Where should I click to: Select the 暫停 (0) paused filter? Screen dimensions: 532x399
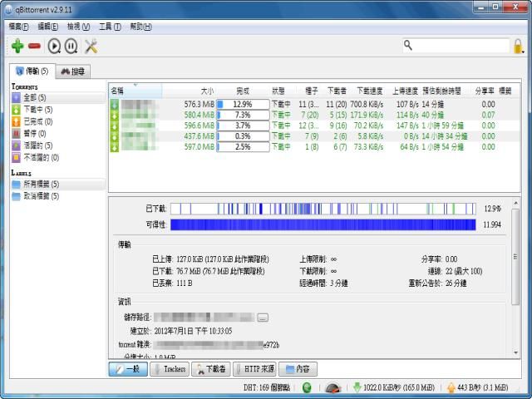[x=34, y=133]
